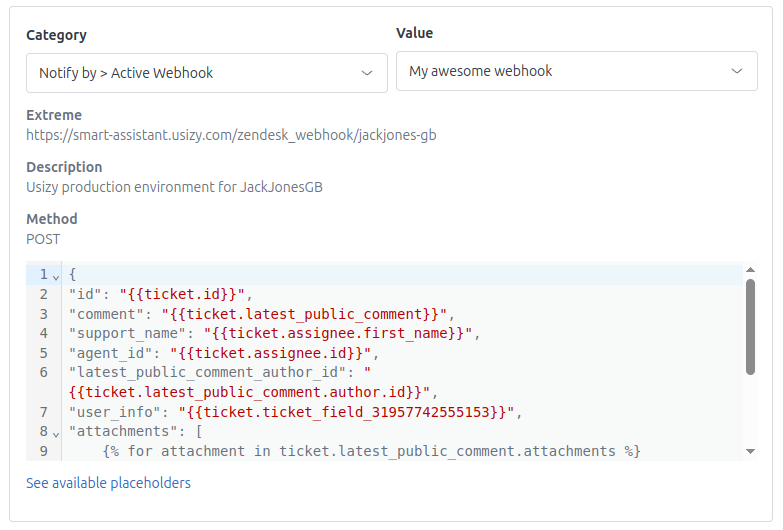The width and height of the screenshot is (783, 530).
Task: Click the 'Extreme' heading
Action: (54, 115)
